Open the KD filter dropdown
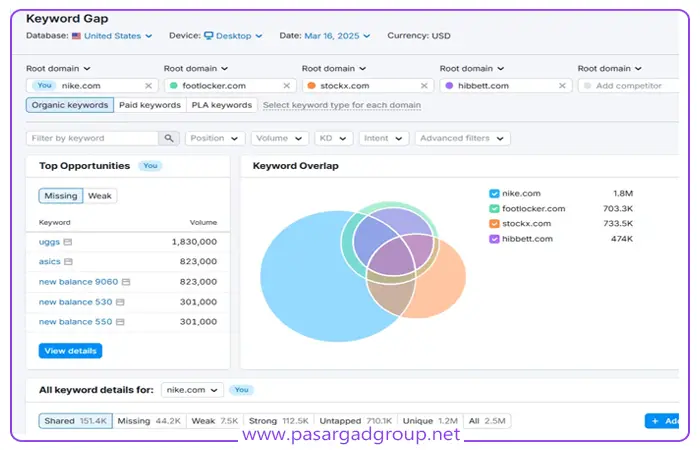This screenshot has width=700, height=450. click(x=333, y=138)
